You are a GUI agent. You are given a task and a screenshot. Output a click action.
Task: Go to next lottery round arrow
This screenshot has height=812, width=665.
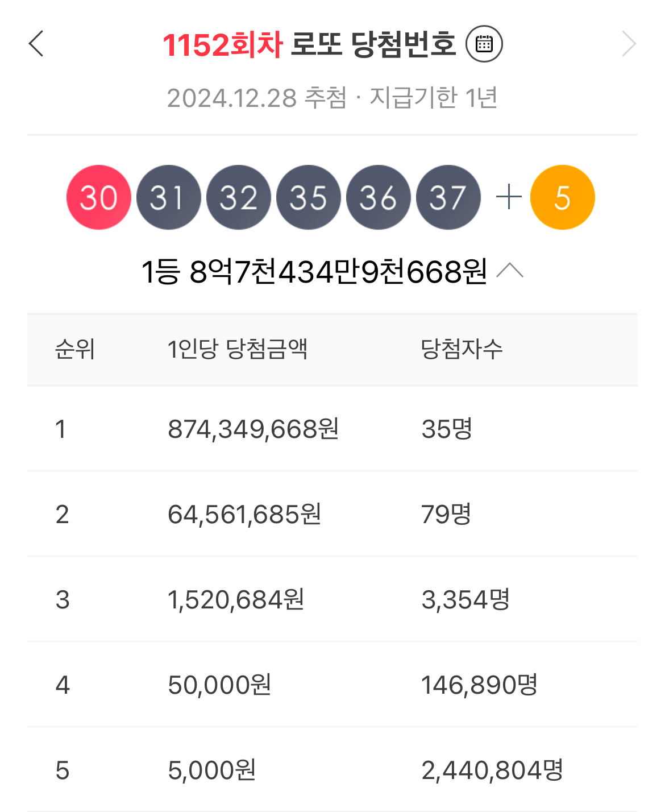(628, 44)
